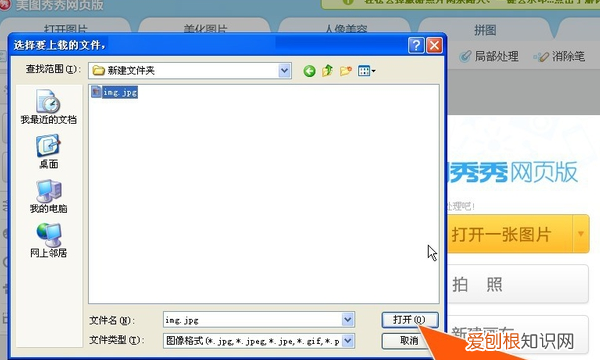
Task: Click the dialog help question-mark button
Action: tap(416, 46)
